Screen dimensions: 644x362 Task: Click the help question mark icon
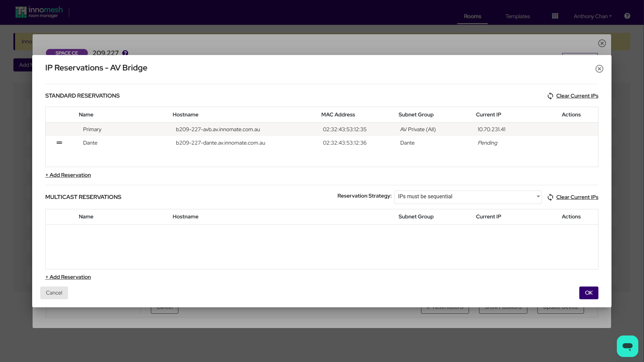click(x=627, y=16)
